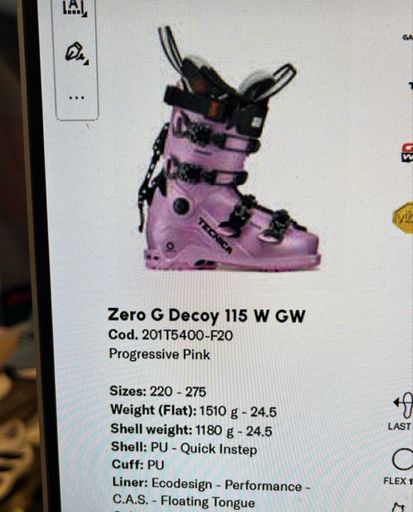Click the Tecnica logo on the boot
413x512 pixels.
point(215,235)
